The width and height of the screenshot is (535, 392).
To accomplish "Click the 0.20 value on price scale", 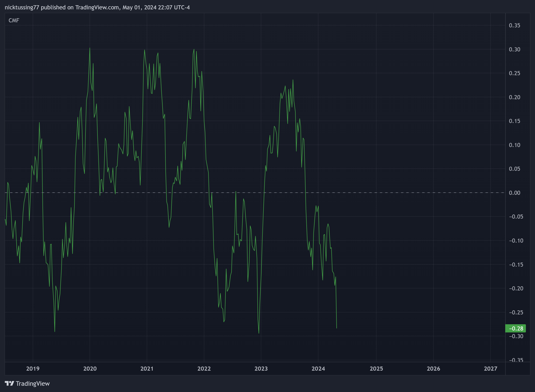I will click(515, 97).
